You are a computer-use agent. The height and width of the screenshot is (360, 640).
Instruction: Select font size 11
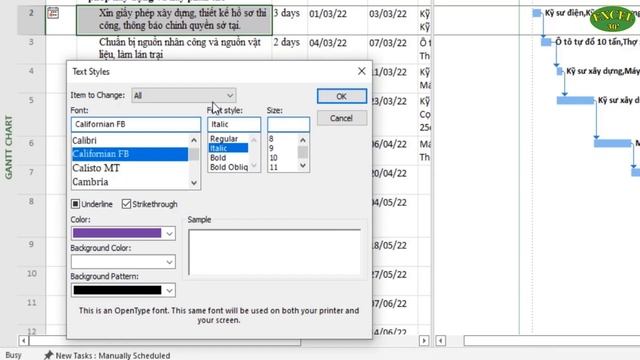(x=282, y=167)
